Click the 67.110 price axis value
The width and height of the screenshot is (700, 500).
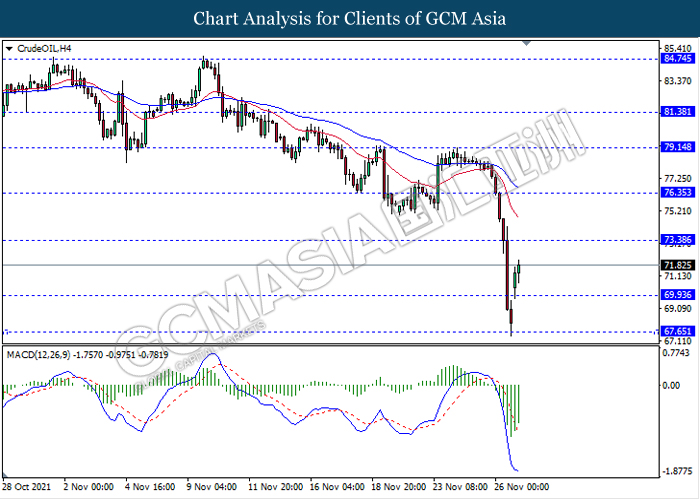tap(678, 341)
